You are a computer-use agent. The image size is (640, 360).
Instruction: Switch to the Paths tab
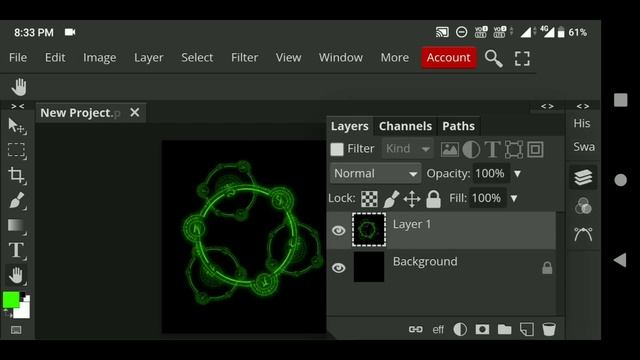pos(458,126)
